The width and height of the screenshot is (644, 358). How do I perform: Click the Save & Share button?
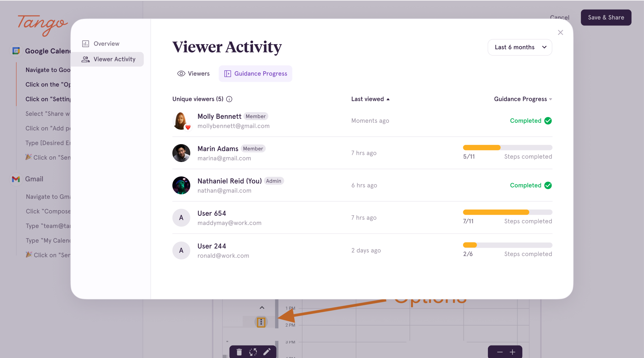tap(606, 17)
